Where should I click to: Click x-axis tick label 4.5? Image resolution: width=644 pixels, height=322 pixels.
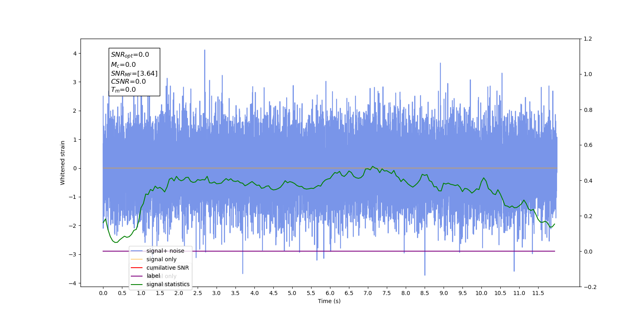273,293
